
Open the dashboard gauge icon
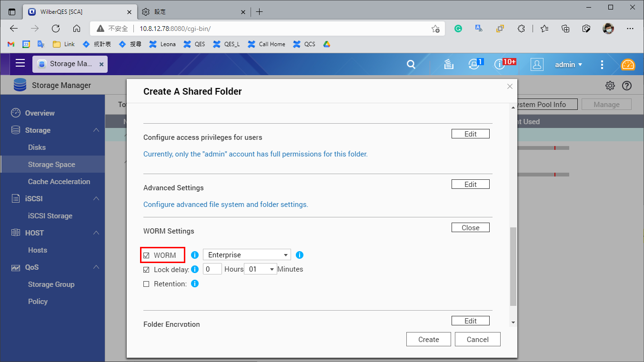(628, 65)
